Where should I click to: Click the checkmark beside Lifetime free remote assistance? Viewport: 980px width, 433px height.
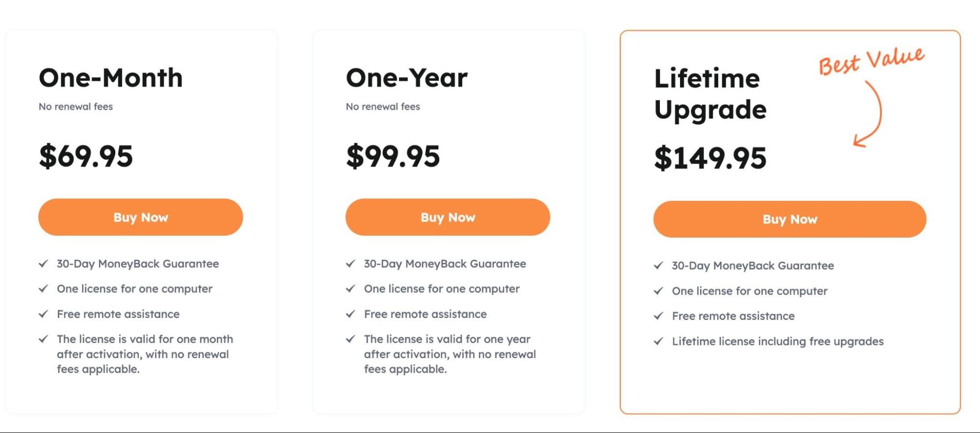click(x=658, y=316)
